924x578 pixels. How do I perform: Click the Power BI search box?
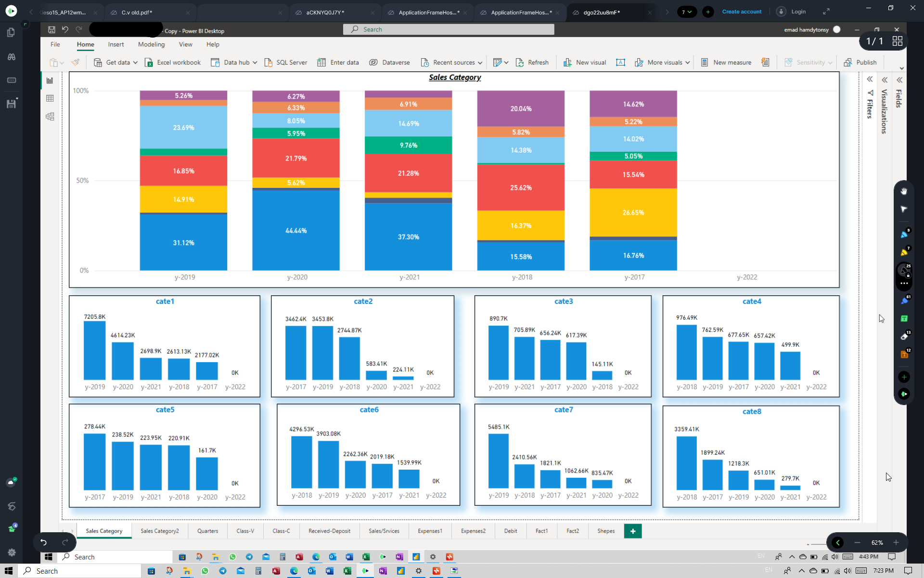[x=449, y=29]
